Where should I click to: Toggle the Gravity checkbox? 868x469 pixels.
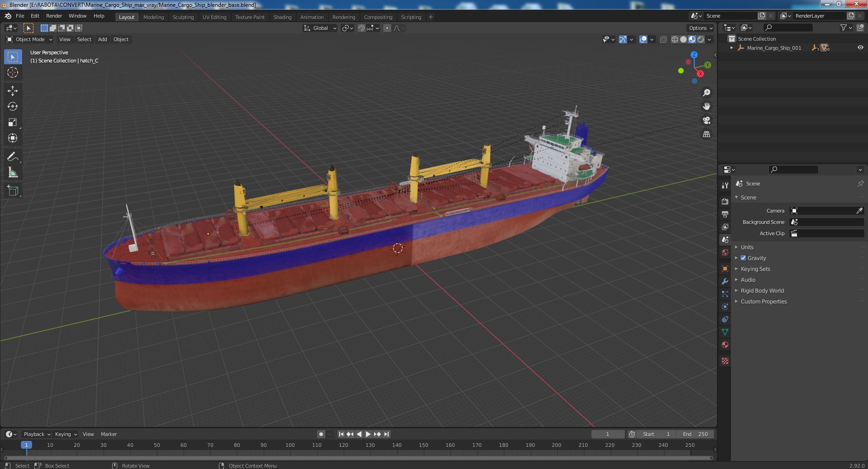pyautogui.click(x=743, y=258)
